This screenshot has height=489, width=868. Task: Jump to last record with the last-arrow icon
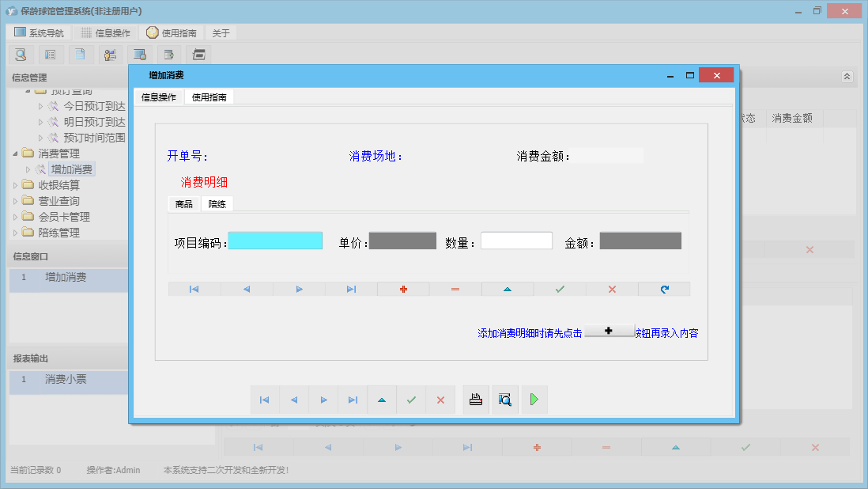[x=353, y=289]
